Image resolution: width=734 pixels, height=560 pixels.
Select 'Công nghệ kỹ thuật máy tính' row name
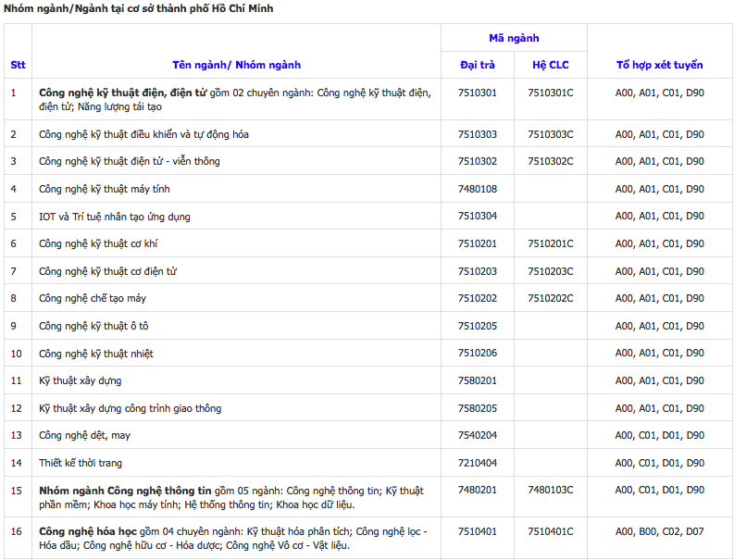tap(105, 189)
